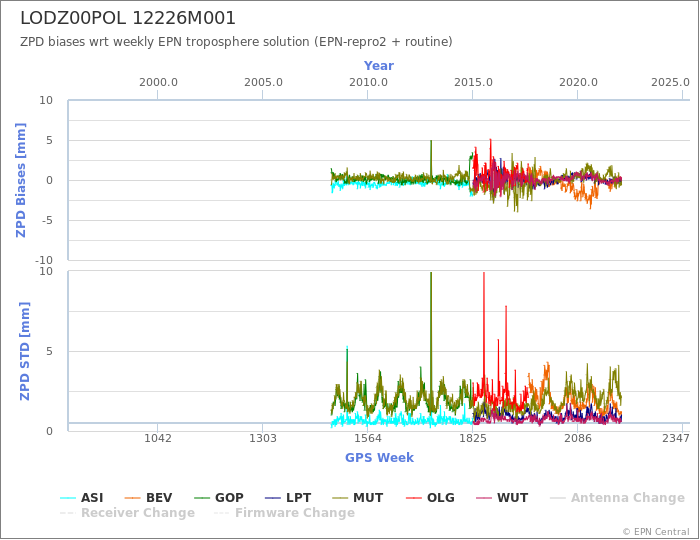The width and height of the screenshot is (700, 540).
Task: Click the tall green GOP spike in STD plot
Action: point(431,339)
